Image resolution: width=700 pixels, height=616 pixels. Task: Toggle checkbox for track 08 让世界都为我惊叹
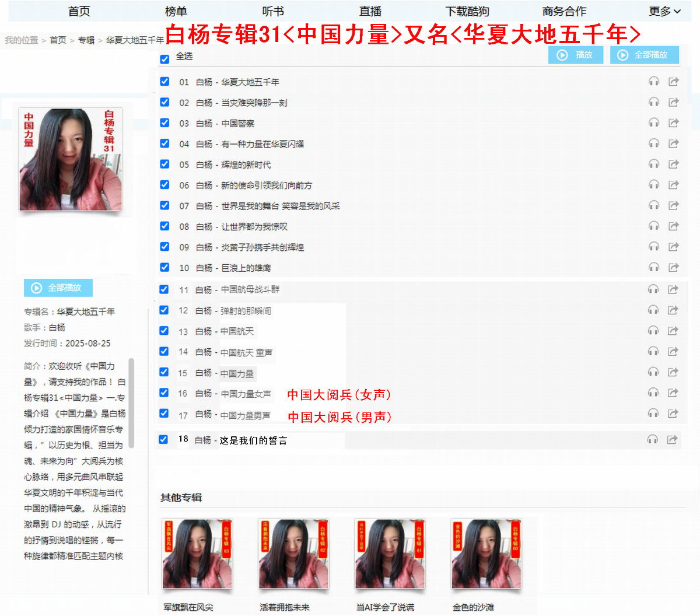[164, 226]
